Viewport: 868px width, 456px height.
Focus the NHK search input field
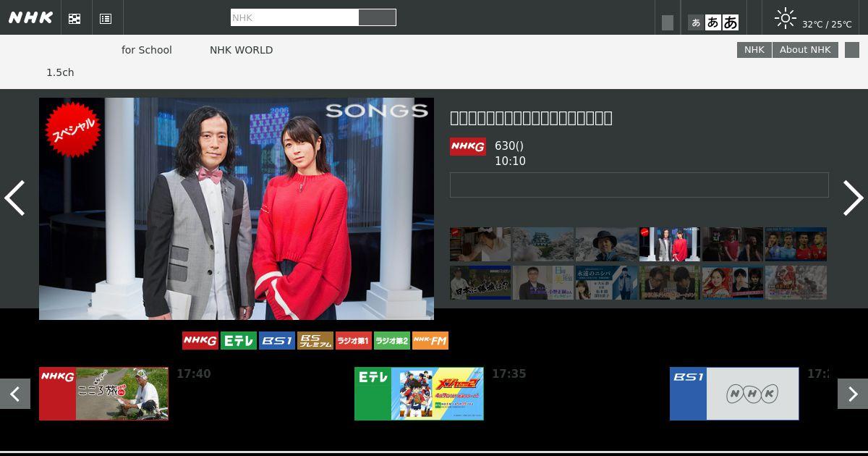(x=294, y=17)
